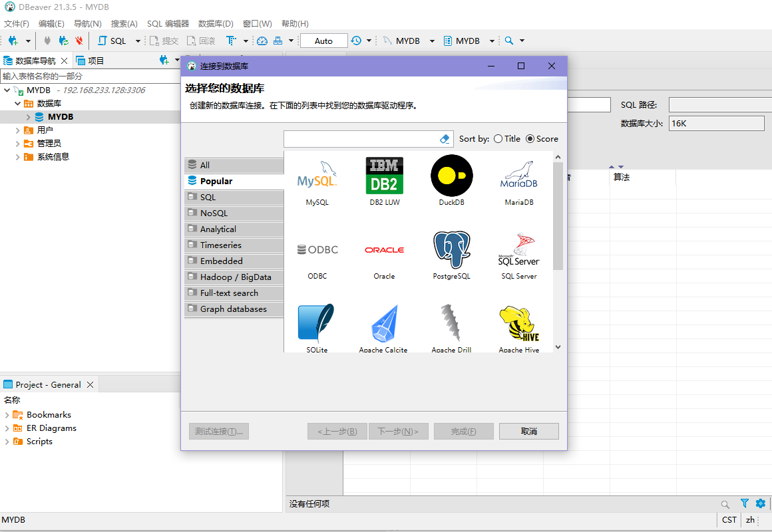
Task: Click the red disconnect icon in toolbar
Action: [79, 41]
